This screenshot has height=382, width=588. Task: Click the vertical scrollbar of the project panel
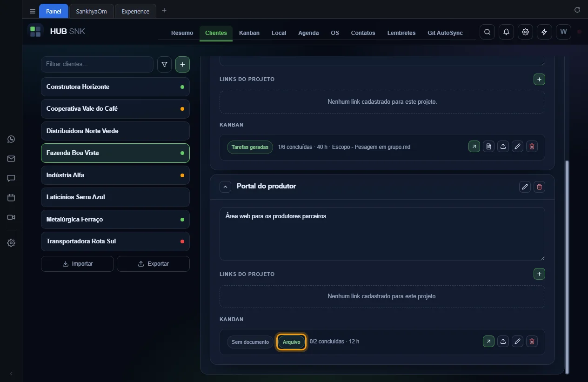point(567,267)
